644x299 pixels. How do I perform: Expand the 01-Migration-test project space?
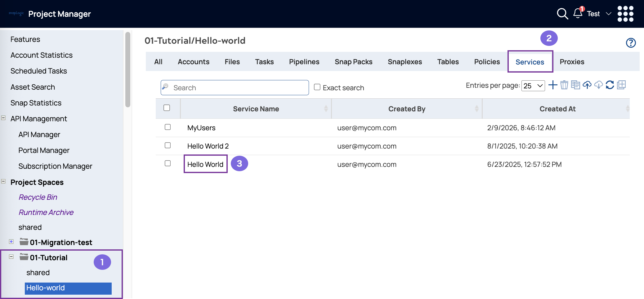click(x=11, y=242)
